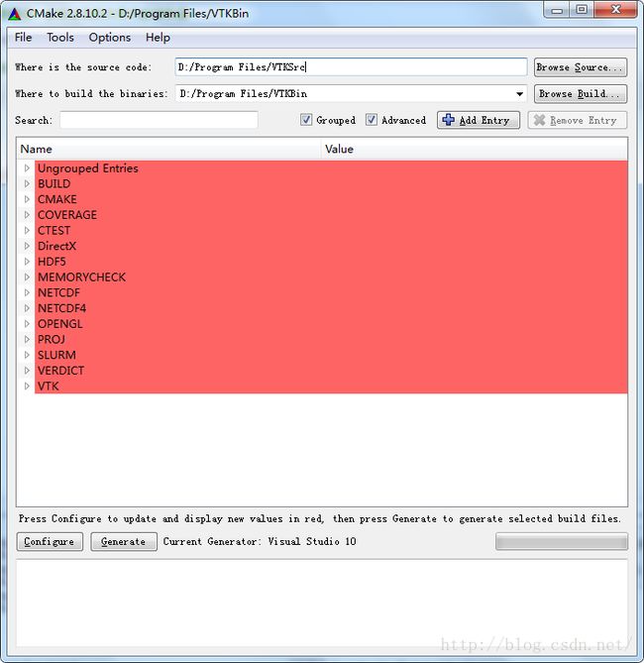Expand the HDF5 group

(27, 262)
